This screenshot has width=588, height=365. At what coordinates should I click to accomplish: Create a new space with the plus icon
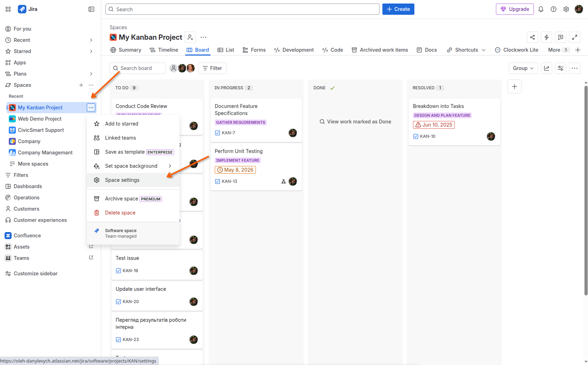[81, 85]
